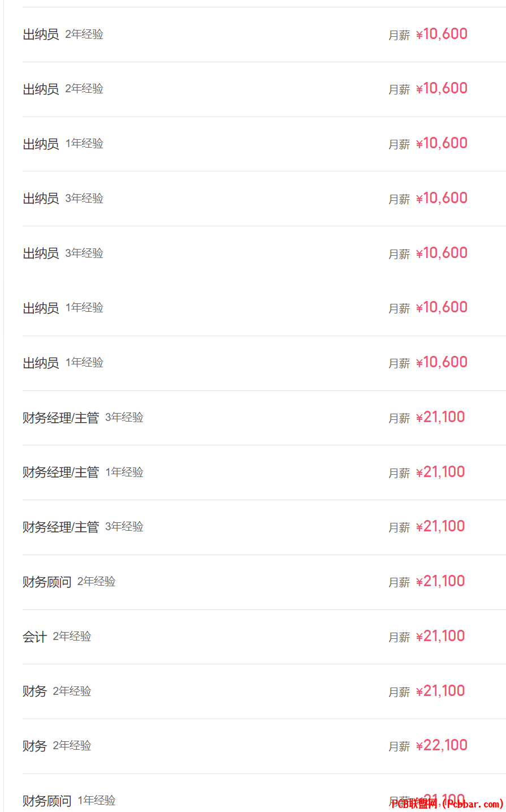Open the first 出纳员 2年经验 listing
The height and width of the screenshot is (812, 506).
coord(264,35)
